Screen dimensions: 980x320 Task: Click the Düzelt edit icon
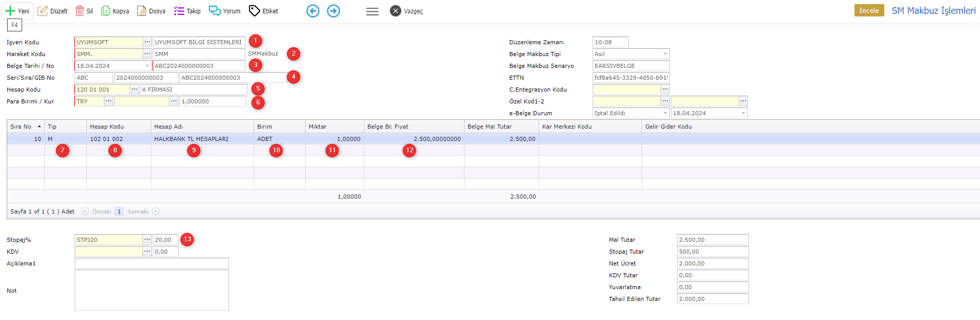(x=43, y=11)
